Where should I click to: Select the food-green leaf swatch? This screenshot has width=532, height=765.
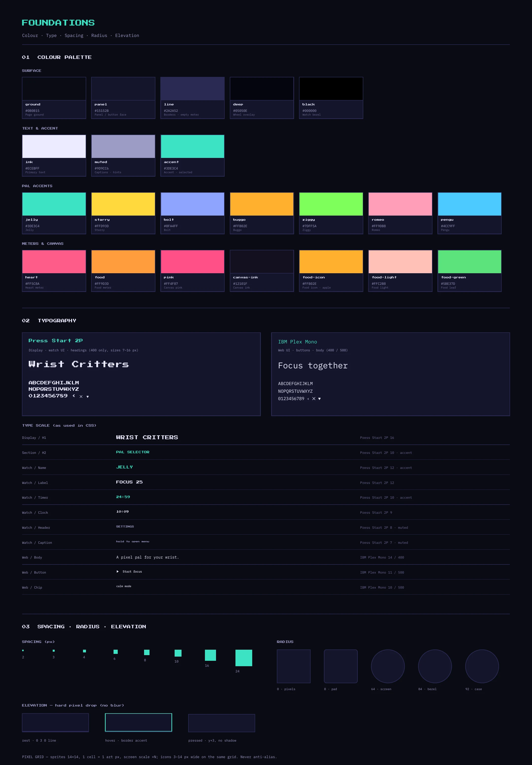pyautogui.click(x=470, y=271)
